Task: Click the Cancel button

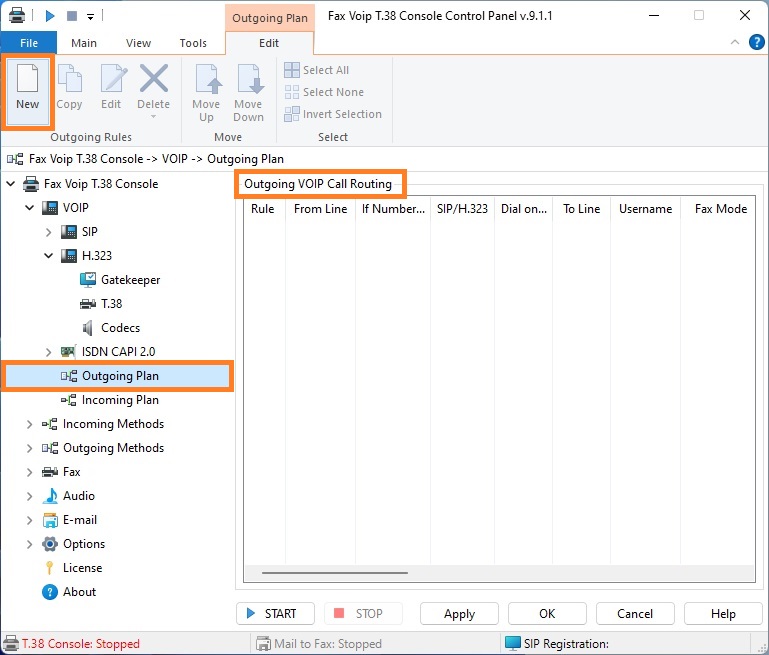Action: 635,614
